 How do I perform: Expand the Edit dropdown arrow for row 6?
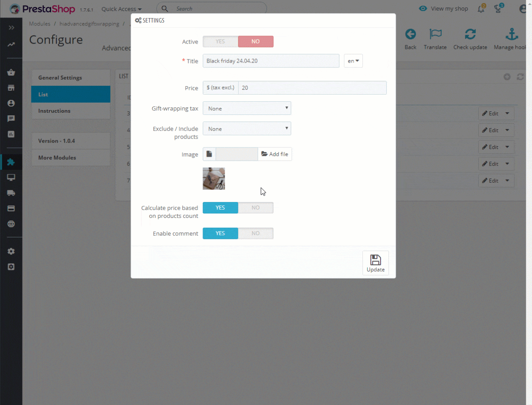point(507,163)
